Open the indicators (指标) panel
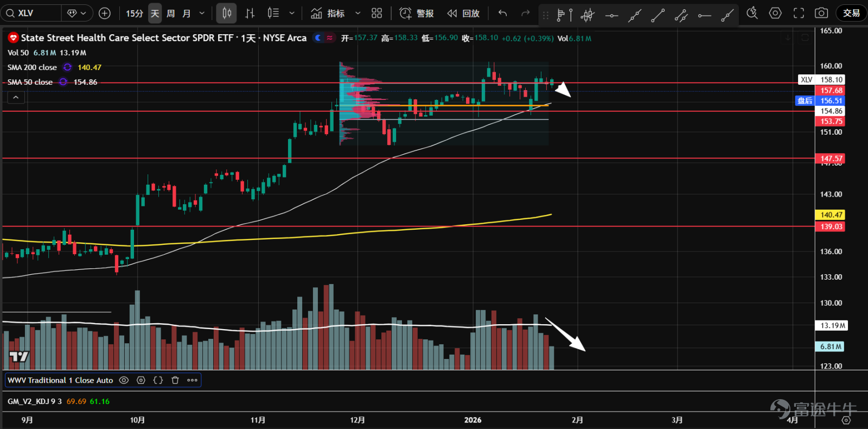The height and width of the screenshot is (429, 868). point(328,13)
